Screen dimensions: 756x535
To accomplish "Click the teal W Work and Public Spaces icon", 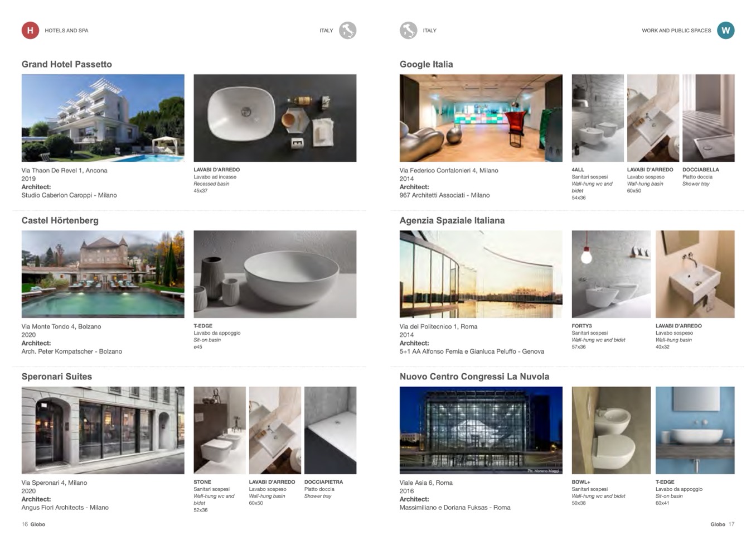I will (725, 30).
